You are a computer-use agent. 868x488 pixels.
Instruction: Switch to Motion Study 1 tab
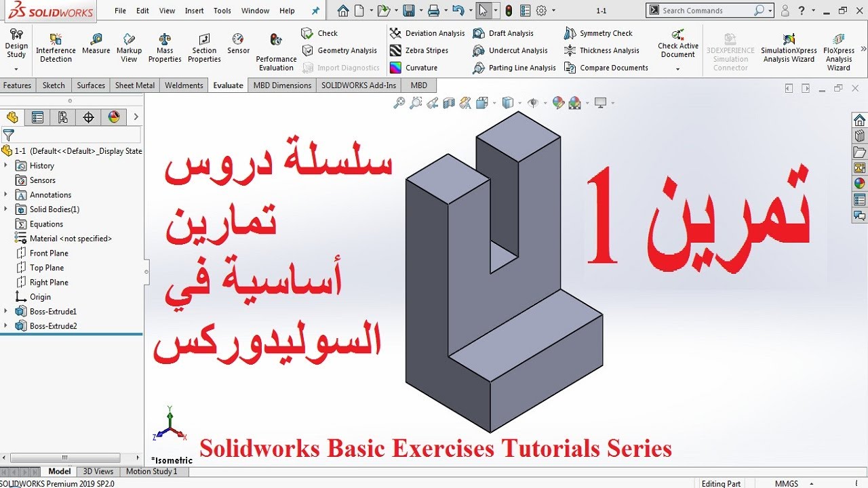151,472
